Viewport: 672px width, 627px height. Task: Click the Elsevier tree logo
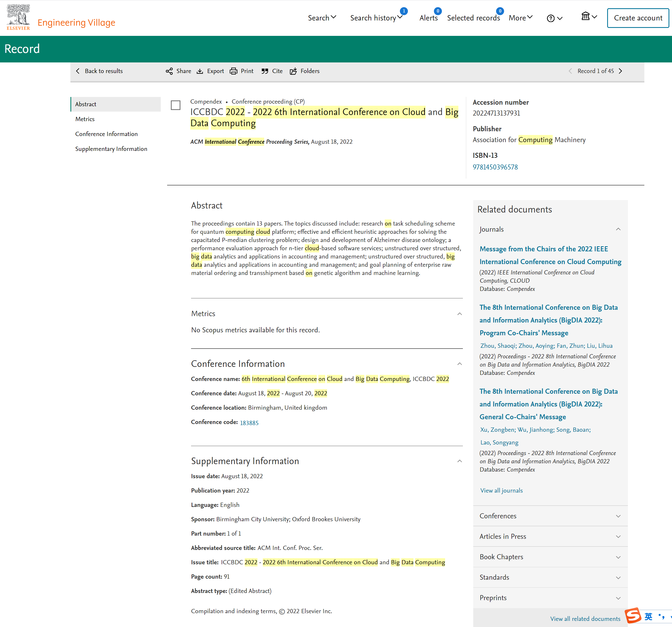tap(18, 17)
